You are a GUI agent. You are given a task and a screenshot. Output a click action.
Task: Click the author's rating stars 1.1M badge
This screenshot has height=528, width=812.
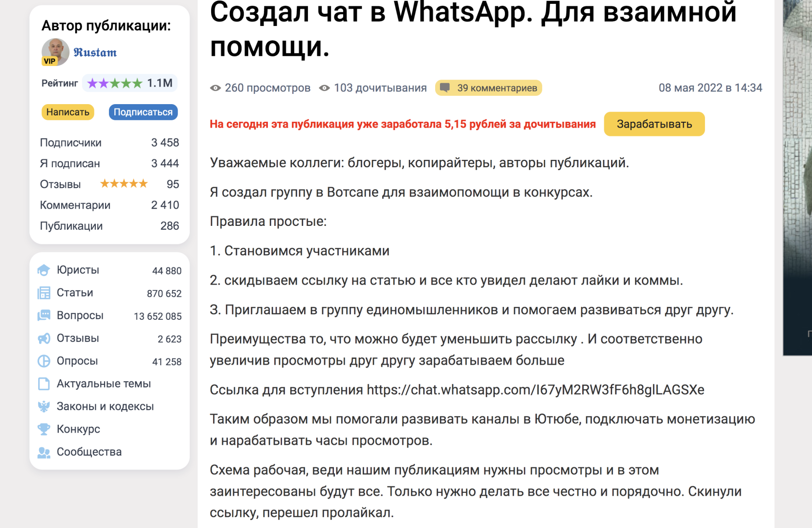[130, 83]
